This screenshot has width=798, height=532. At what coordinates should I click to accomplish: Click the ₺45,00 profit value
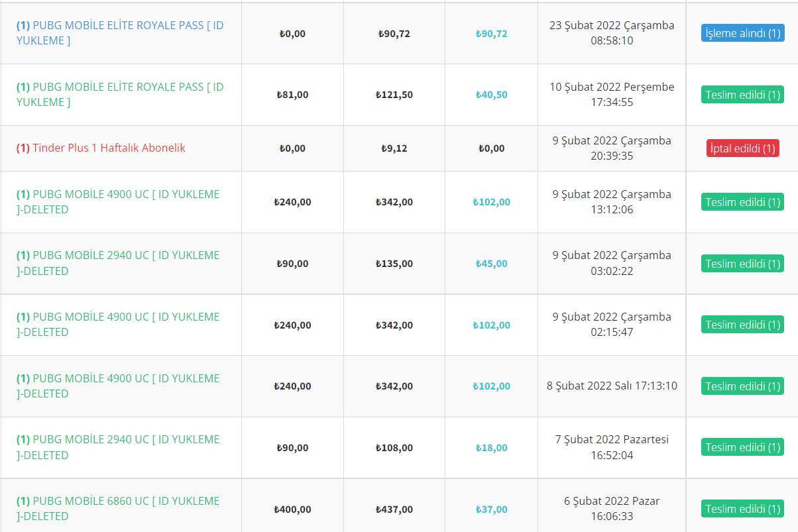[x=492, y=264]
